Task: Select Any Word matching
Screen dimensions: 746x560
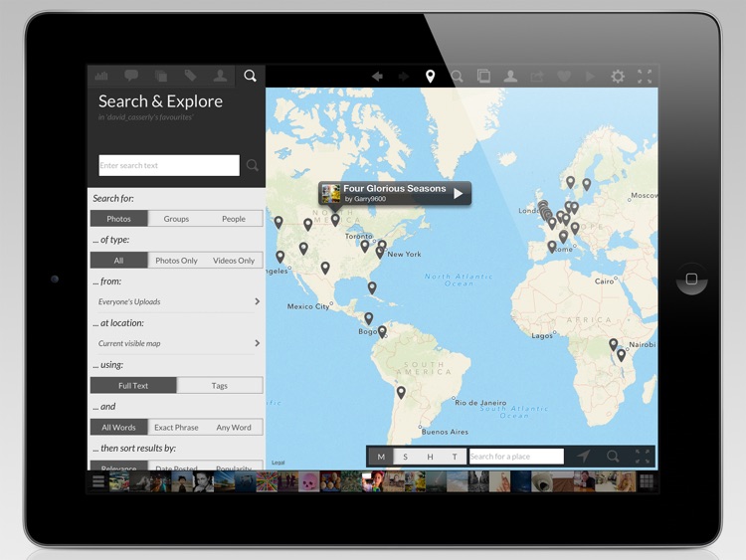Action: point(234,428)
